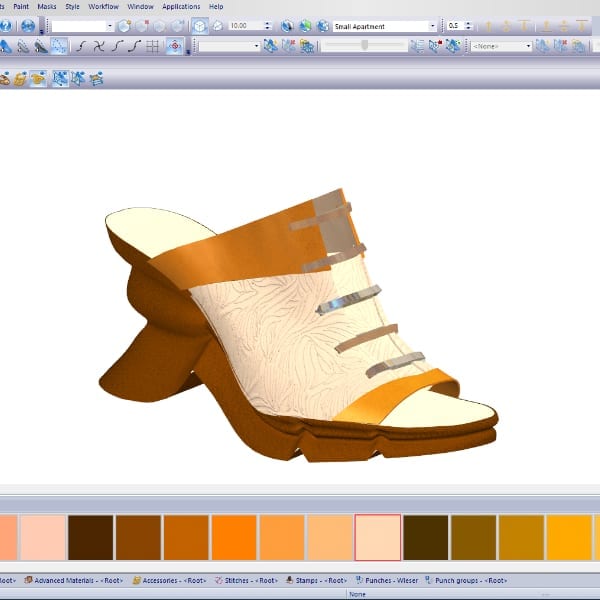Viewport: 600px width, 600px height.
Task: Select the 3D cube view icon
Action: pyautogui.click(x=199, y=25)
